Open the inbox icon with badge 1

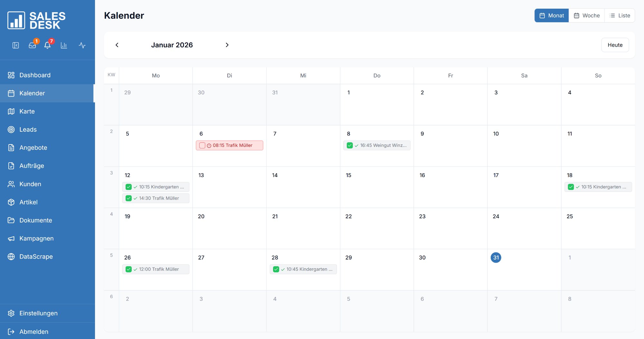tap(33, 45)
